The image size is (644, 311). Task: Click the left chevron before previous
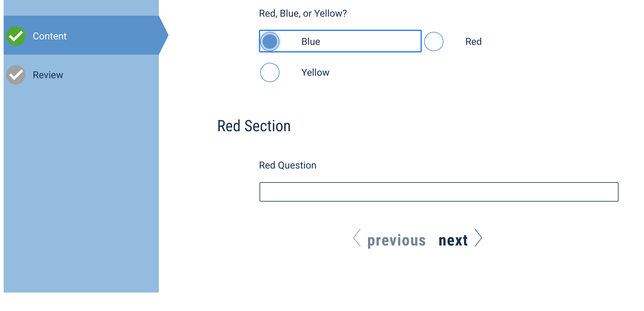point(357,238)
